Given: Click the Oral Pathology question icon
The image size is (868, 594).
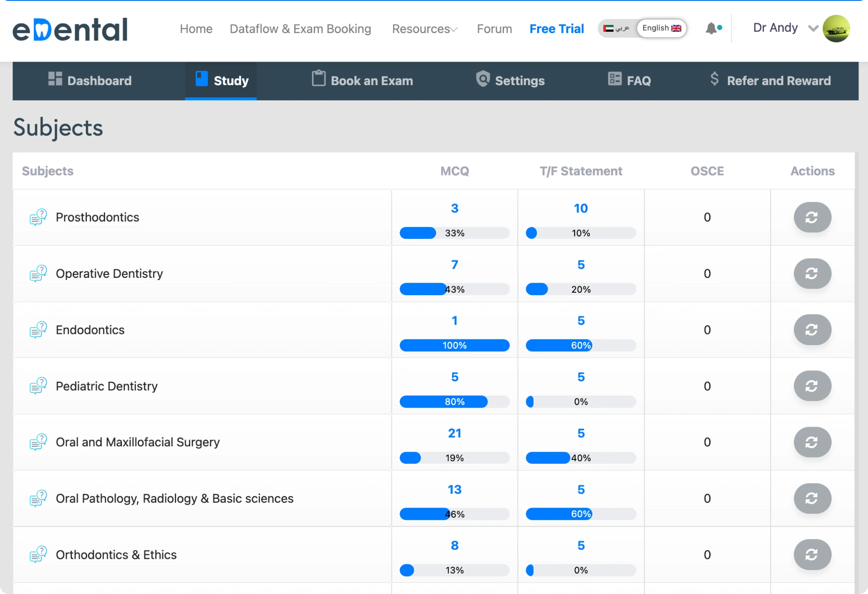Looking at the screenshot, I should pyautogui.click(x=38, y=498).
